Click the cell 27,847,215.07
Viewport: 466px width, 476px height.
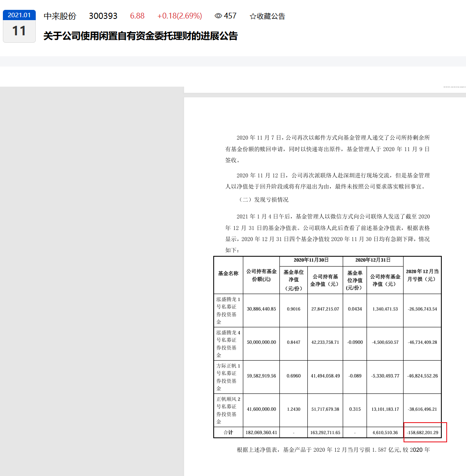pos(325,309)
